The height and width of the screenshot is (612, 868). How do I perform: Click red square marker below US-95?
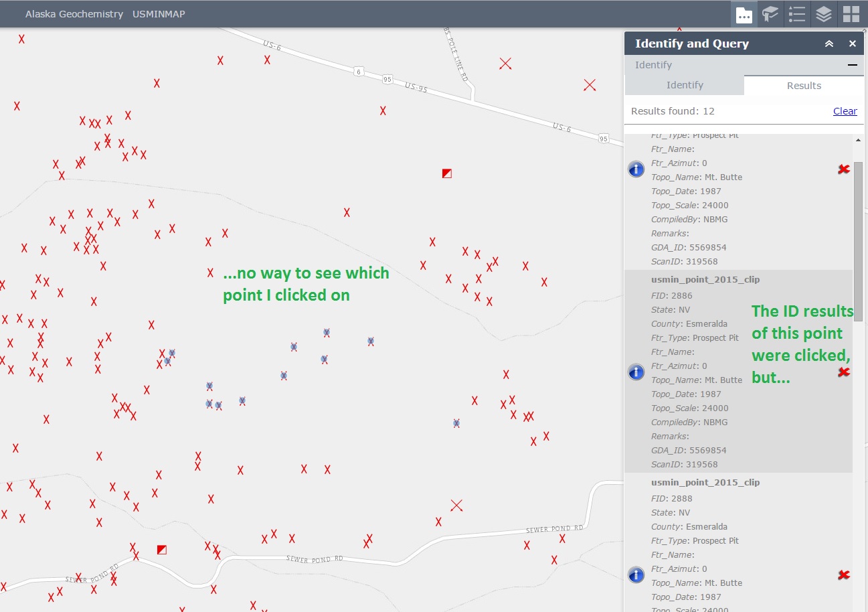point(447,173)
